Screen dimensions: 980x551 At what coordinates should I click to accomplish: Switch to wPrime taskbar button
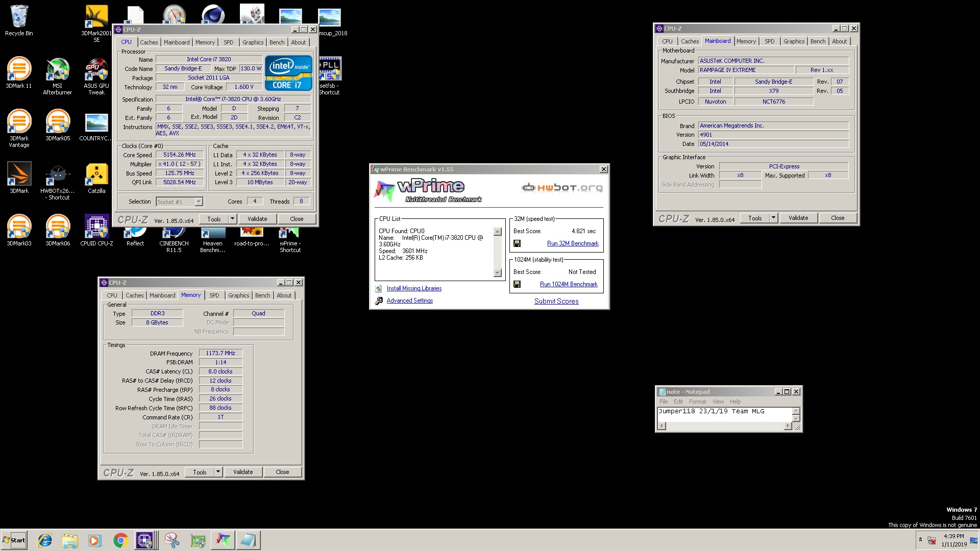coord(223,540)
